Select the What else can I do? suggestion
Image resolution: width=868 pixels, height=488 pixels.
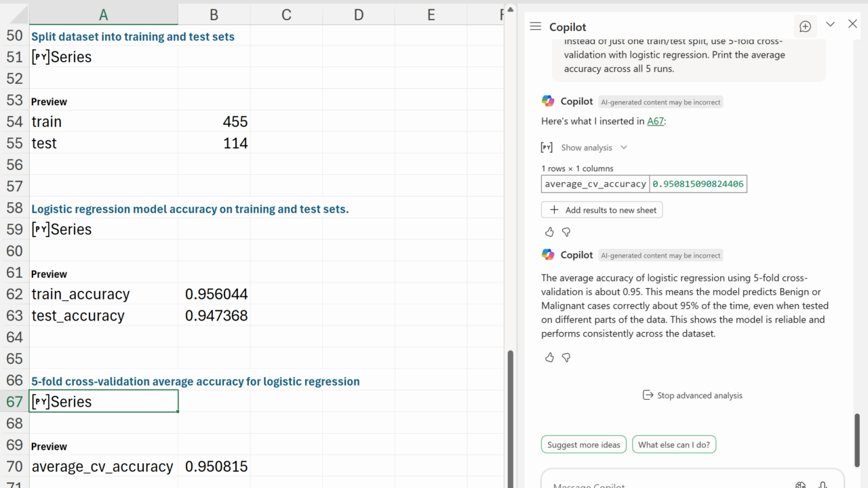pyautogui.click(x=673, y=445)
